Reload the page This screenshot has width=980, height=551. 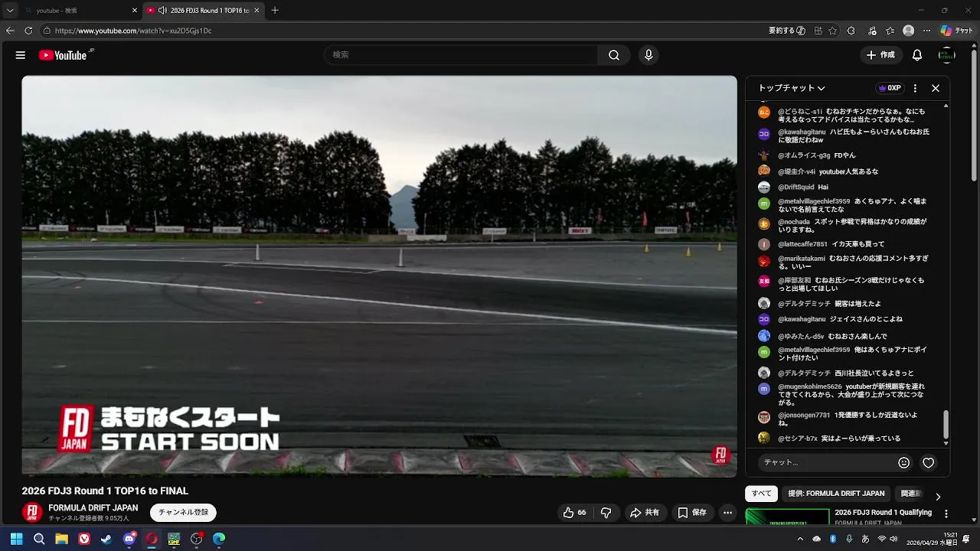[x=28, y=31]
